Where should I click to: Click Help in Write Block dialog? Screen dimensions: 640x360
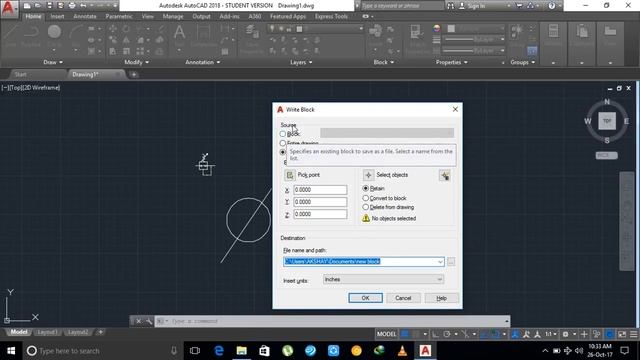pyautogui.click(x=442, y=298)
